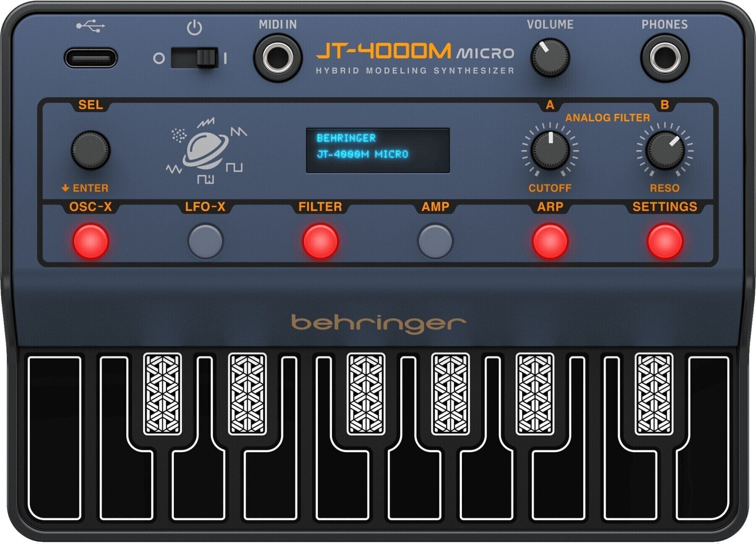Click the VOLUME knob
756x544 pixels.
point(550,58)
